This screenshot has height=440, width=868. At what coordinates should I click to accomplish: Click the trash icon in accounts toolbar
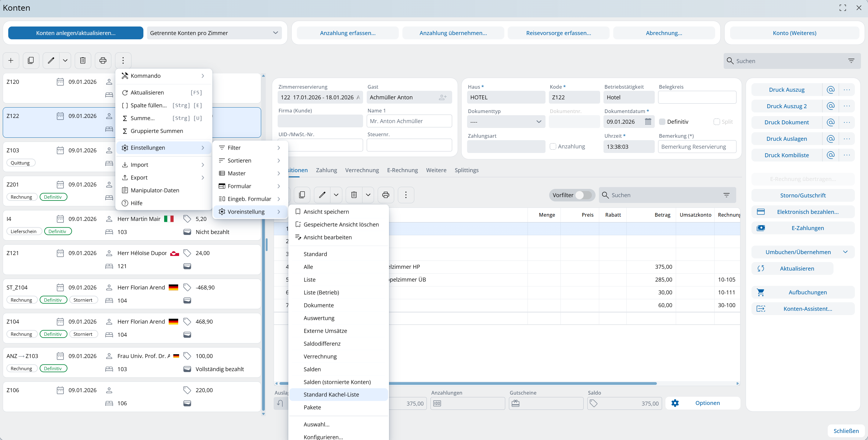(x=83, y=61)
